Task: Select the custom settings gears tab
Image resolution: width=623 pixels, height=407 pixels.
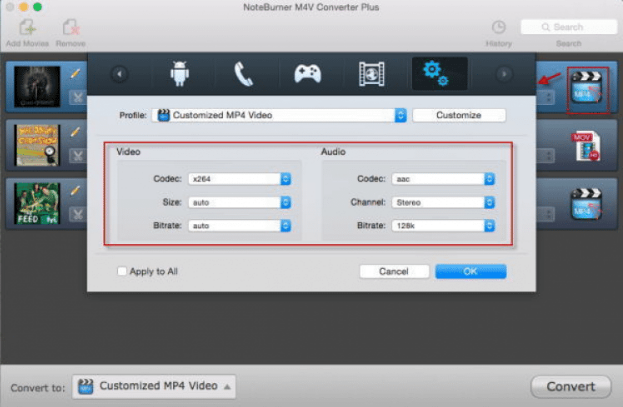Action: coord(439,73)
